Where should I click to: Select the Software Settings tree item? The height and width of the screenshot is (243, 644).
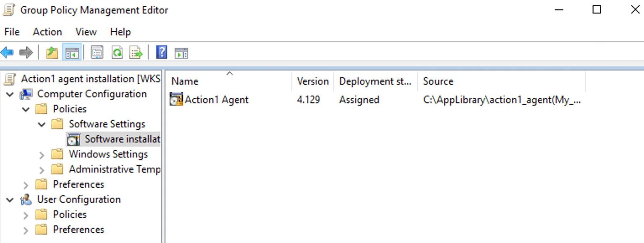[107, 124]
